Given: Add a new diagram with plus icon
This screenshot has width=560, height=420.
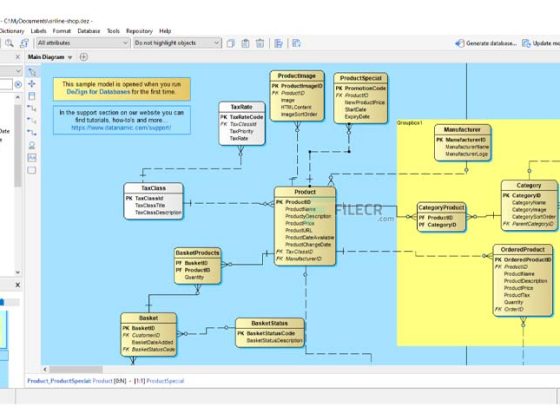Looking at the screenshot, I should tap(84, 57).
